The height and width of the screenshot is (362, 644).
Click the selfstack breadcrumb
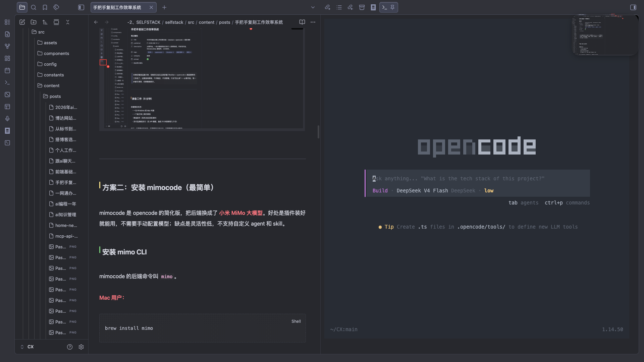point(174,22)
